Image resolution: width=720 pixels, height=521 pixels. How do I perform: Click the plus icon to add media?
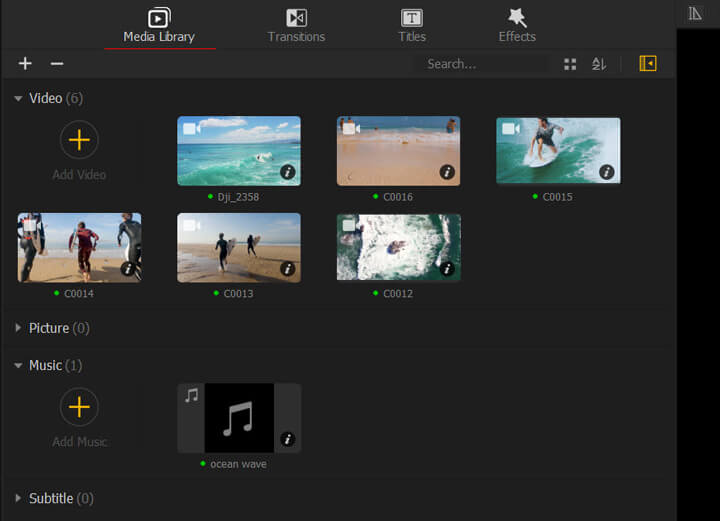[x=25, y=64]
